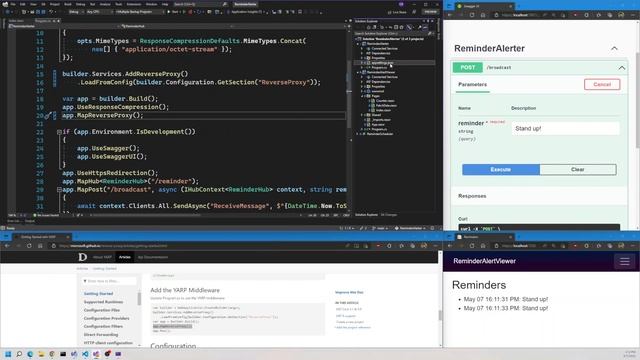The width and height of the screenshot is (640, 360).
Task: Click the Cancel button in Parameters
Action: (x=602, y=84)
